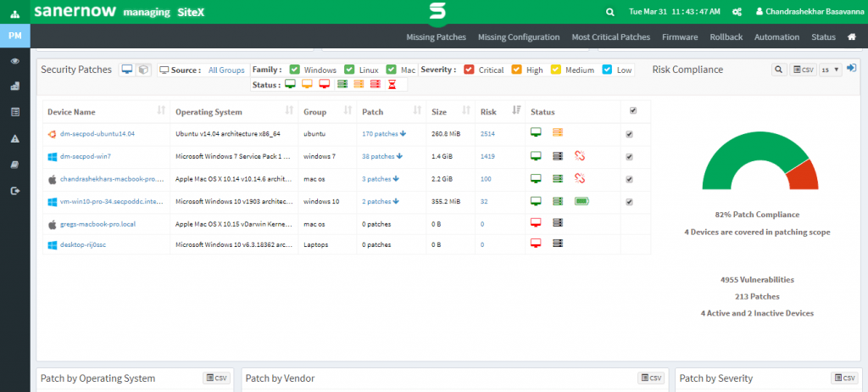868x392 pixels.
Task: Open the book reports sidebar icon
Action: tap(15, 165)
